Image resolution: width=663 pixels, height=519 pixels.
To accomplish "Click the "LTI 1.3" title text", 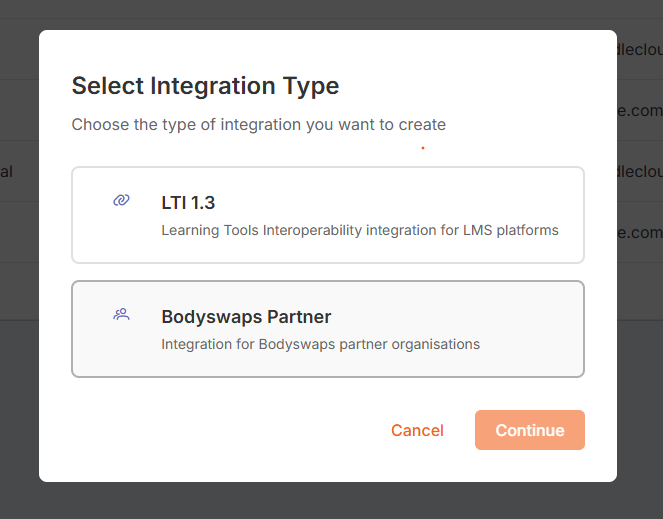I will coord(188,203).
